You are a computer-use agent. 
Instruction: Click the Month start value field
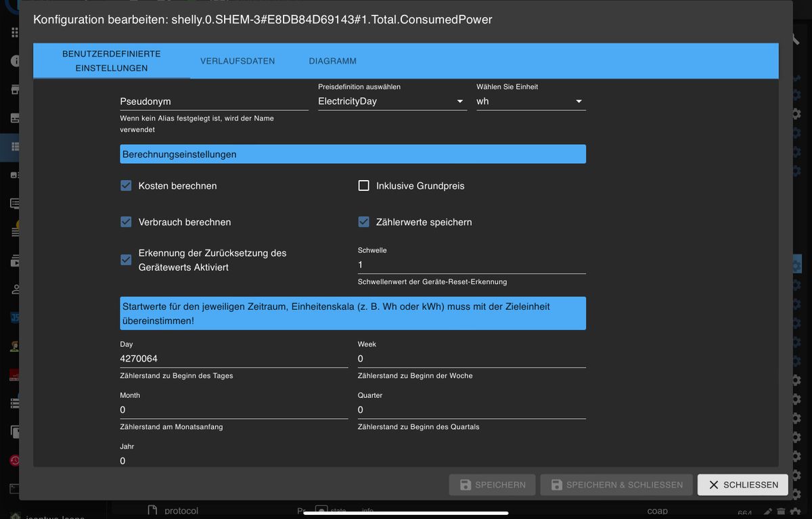(233, 410)
